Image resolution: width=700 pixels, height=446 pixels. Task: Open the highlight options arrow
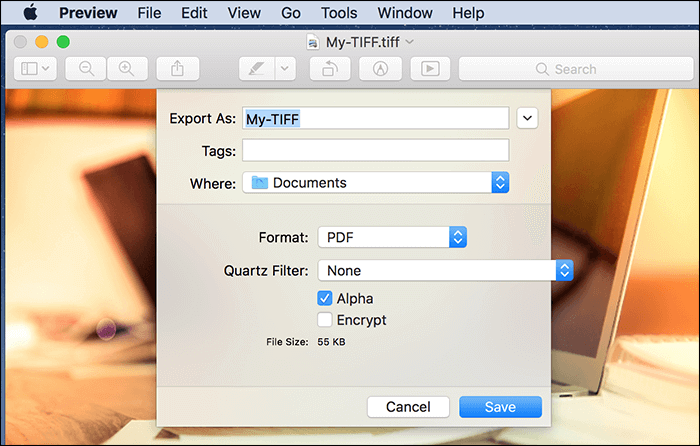click(x=285, y=69)
